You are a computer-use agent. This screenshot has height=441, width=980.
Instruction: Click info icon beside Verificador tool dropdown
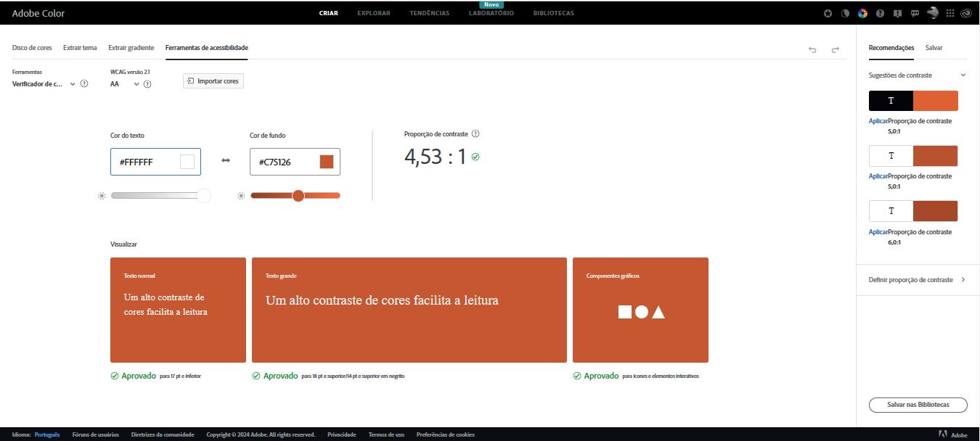pyautogui.click(x=84, y=84)
